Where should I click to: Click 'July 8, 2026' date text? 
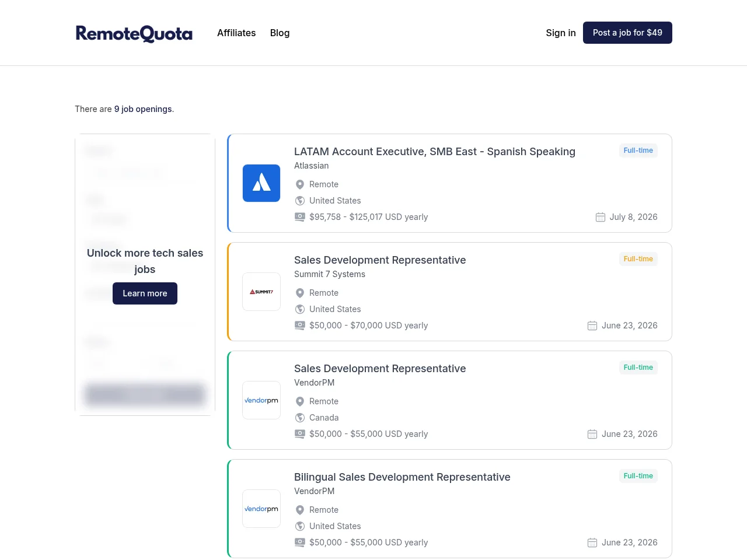[633, 217]
